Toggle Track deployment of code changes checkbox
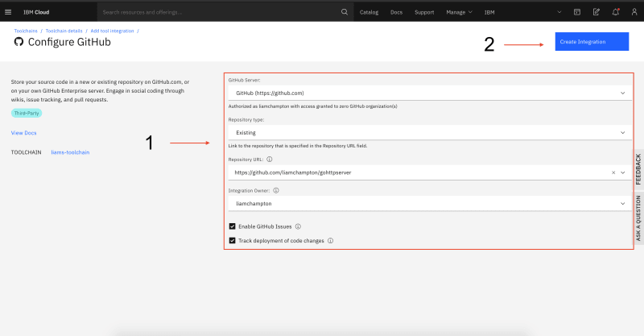Image resolution: width=644 pixels, height=336 pixels. tap(232, 241)
